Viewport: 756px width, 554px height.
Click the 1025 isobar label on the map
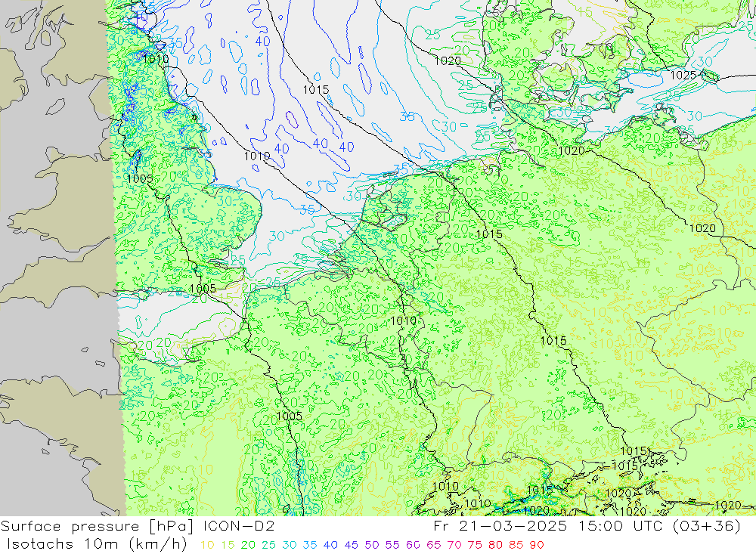tap(683, 76)
